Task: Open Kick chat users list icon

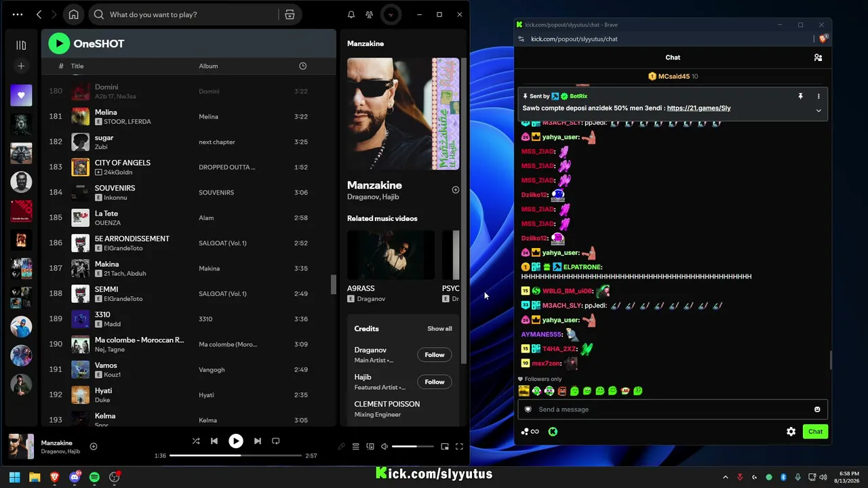Action: [x=818, y=58]
